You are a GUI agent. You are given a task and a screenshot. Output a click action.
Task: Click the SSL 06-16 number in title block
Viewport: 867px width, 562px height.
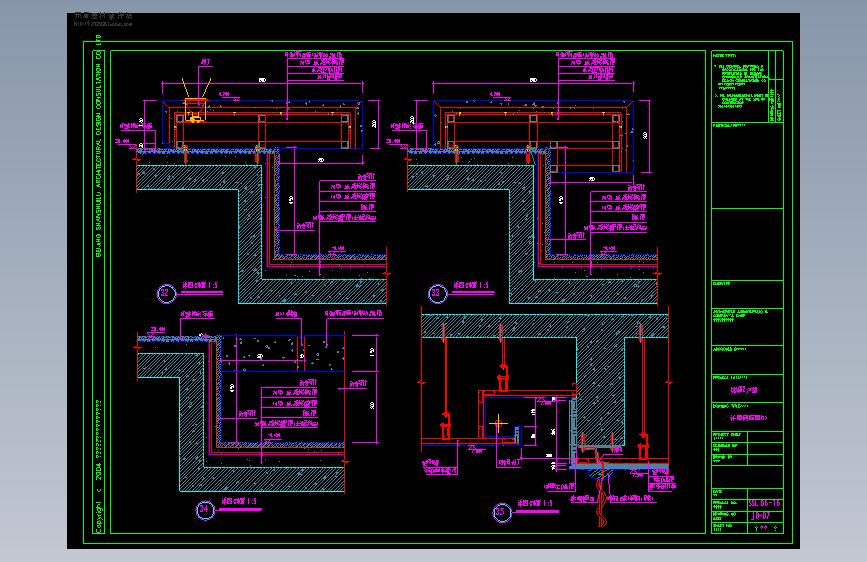point(764,503)
